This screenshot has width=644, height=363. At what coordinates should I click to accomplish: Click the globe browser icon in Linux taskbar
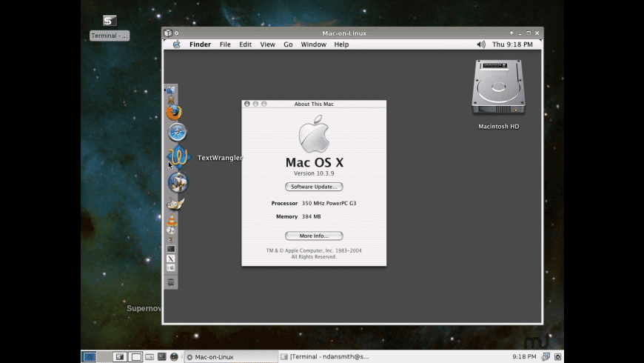(174, 357)
